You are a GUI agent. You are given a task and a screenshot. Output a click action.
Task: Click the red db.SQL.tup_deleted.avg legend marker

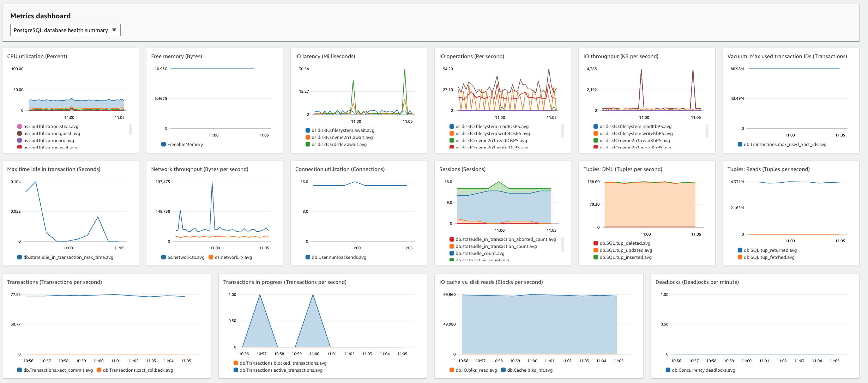596,243
